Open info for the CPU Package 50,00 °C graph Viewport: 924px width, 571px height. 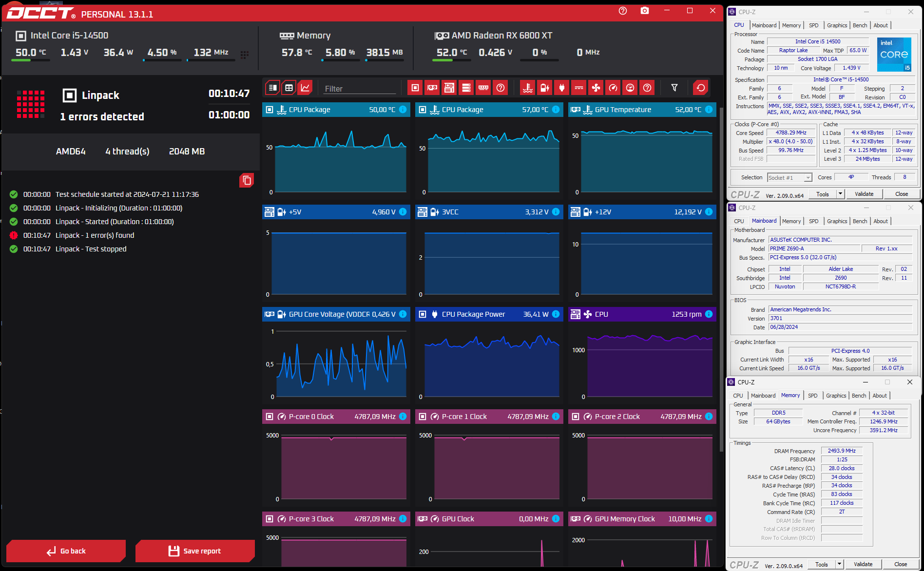(x=403, y=110)
